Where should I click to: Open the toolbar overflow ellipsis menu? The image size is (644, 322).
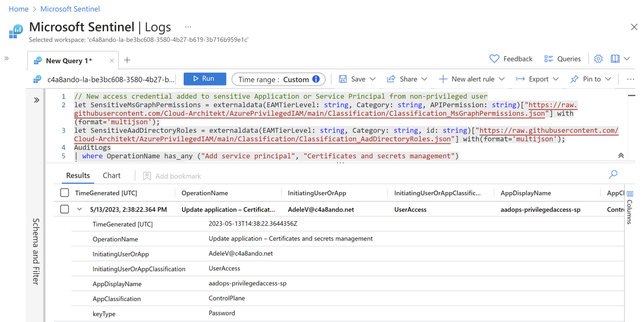pyautogui.click(x=631, y=79)
